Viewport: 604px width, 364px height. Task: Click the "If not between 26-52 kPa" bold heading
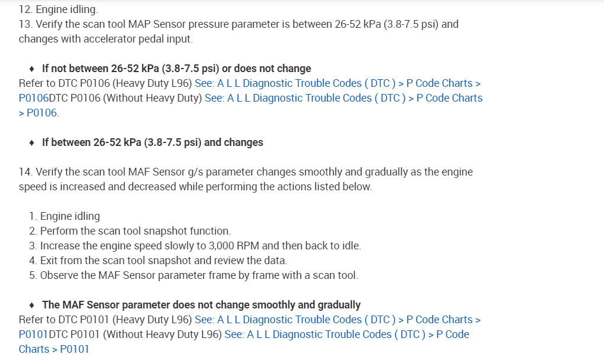click(176, 69)
